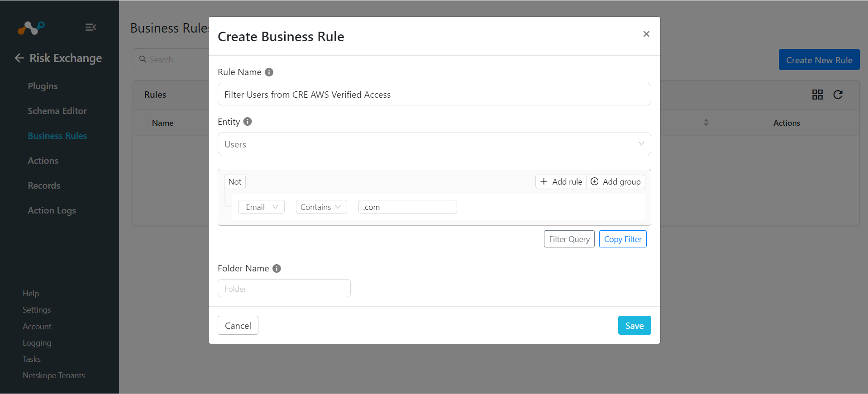Cancel the business rule dialog
The height and width of the screenshot is (394, 868).
point(238,325)
